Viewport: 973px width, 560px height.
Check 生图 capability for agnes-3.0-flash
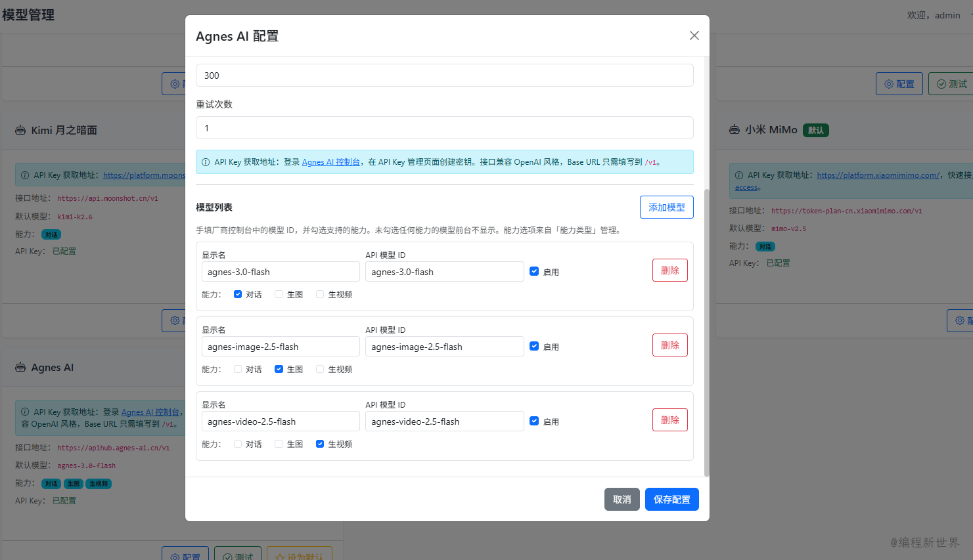click(x=279, y=294)
